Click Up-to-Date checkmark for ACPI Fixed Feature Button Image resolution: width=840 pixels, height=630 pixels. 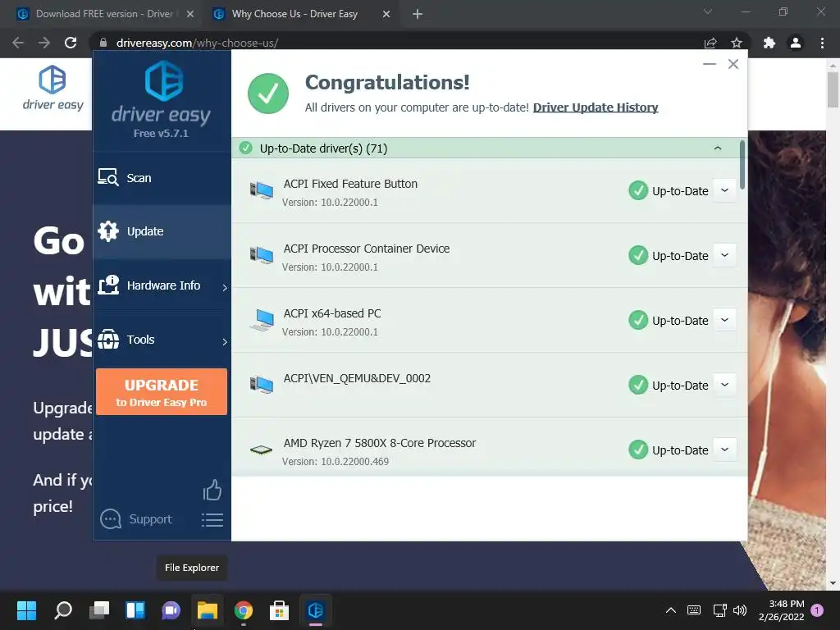638,190
